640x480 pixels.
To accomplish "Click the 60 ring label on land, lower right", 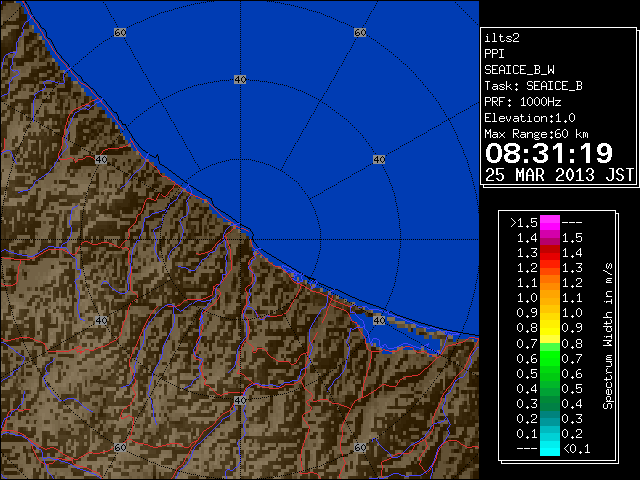I will click(360, 448).
